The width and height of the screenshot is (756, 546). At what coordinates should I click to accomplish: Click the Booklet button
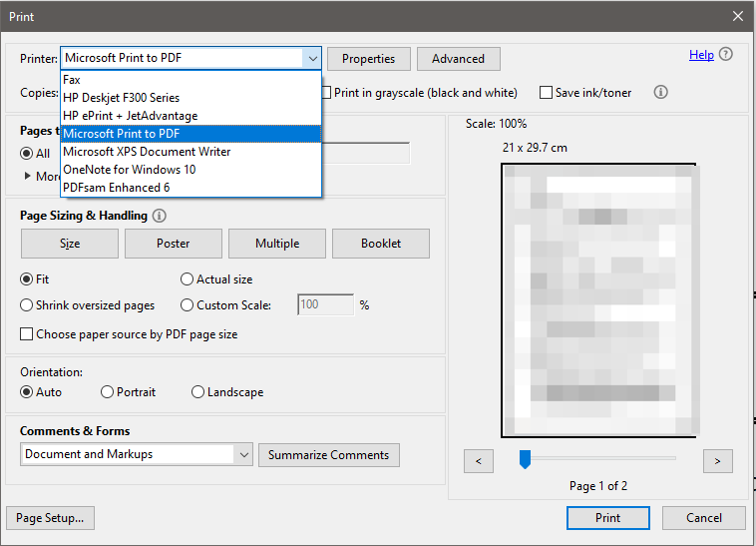(x=381, y=244)
